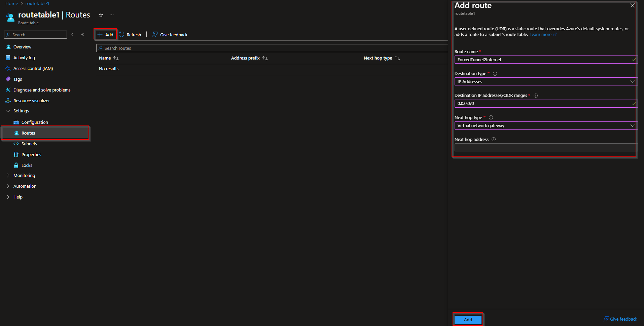Click the blue Add button to save route

coord(468,320)
